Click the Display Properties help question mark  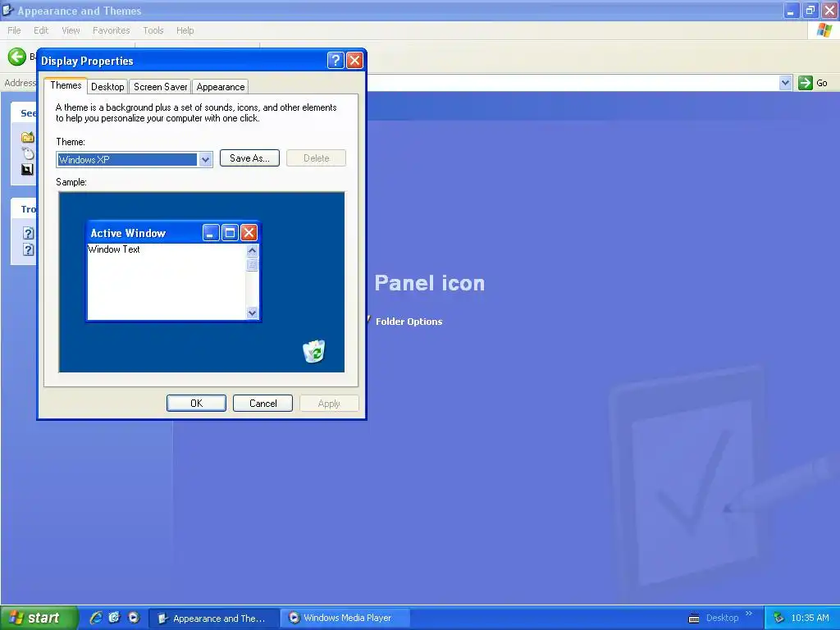336,61
